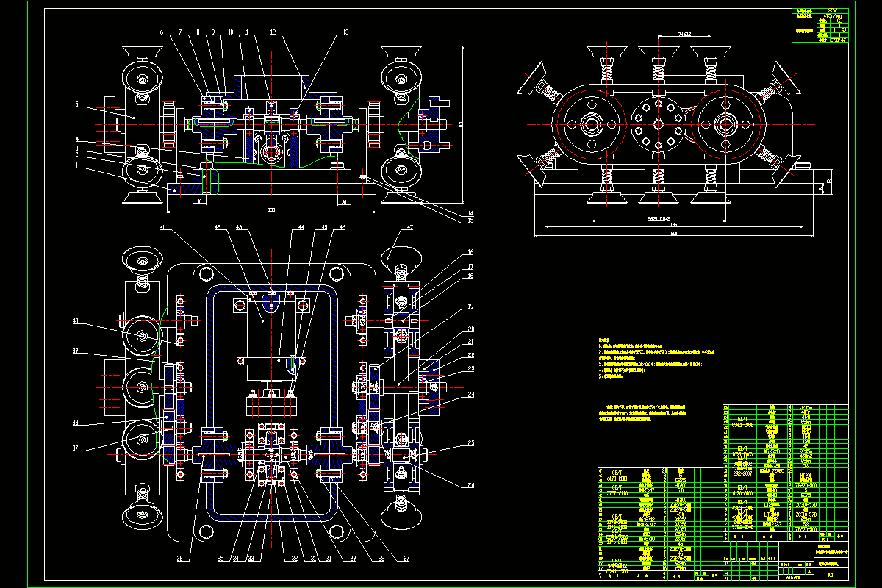Click part callout number 29
The width and height of the screenshot is (882, 588).
pos(353,559)
